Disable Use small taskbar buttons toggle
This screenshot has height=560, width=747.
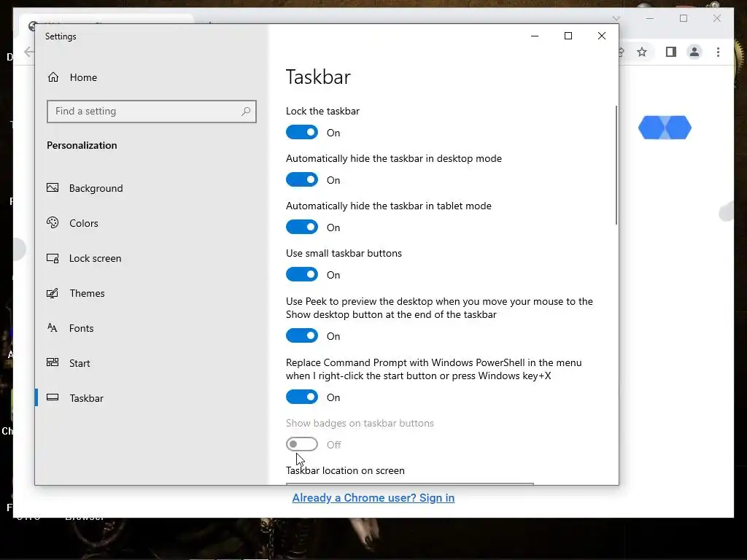point(301,274)
